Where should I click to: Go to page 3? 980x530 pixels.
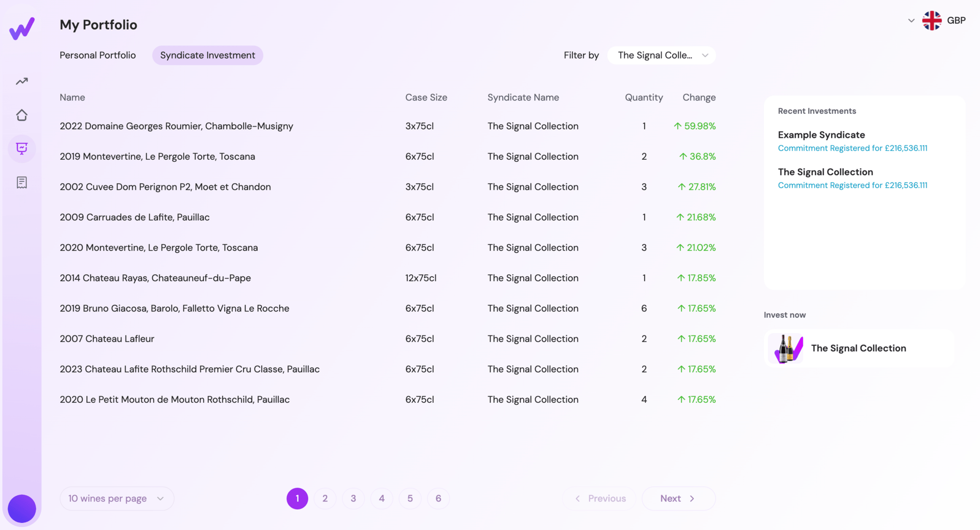tap(353, 498)
